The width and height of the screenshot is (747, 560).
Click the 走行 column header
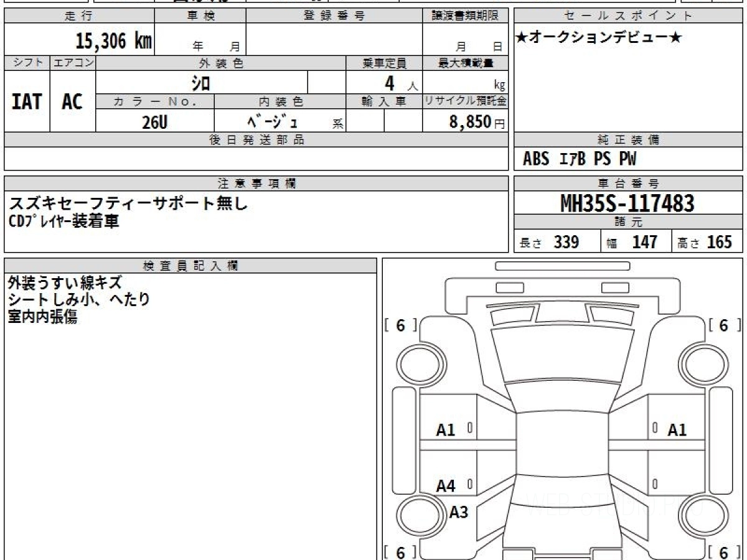point(79,16)
